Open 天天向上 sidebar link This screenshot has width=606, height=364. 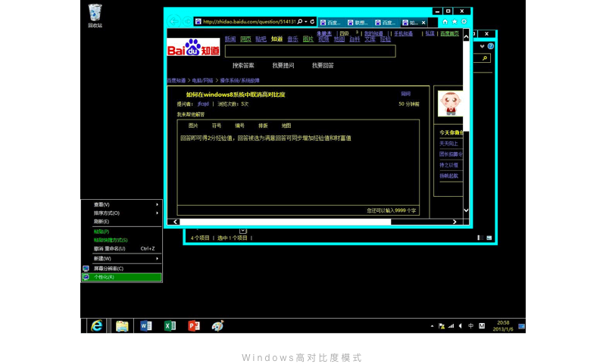[x=448, y=144]
